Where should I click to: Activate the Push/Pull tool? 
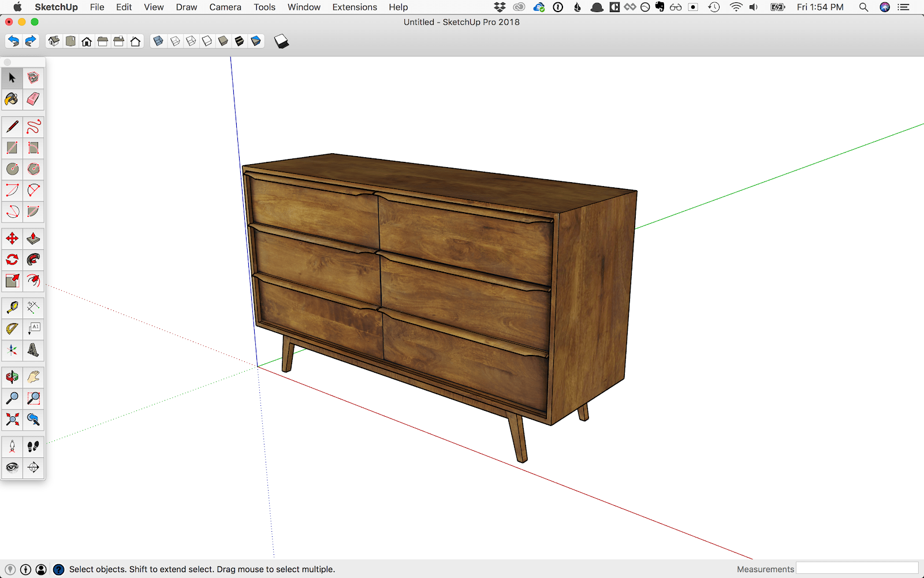(33, 238)
